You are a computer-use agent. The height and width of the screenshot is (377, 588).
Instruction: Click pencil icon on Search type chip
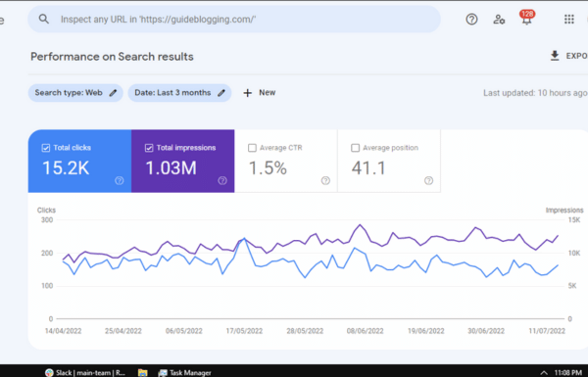click(113, 93)
